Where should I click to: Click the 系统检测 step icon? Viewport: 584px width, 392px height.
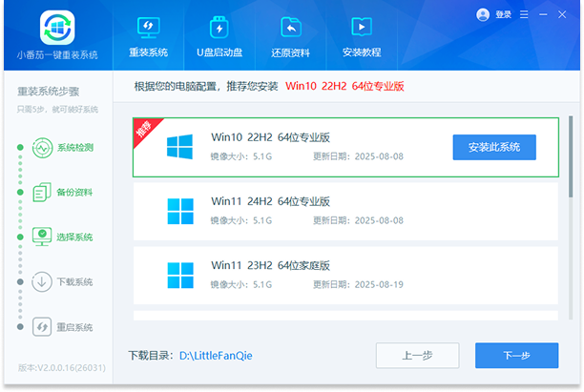(42, 148)
